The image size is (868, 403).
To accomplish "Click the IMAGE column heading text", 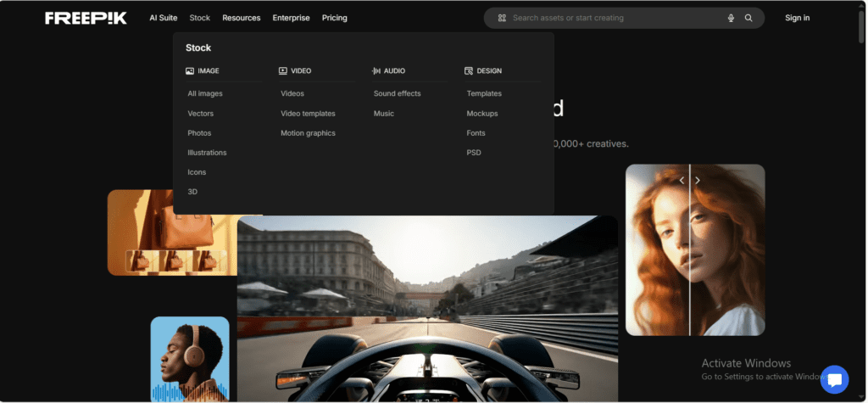I will point(209,71).
